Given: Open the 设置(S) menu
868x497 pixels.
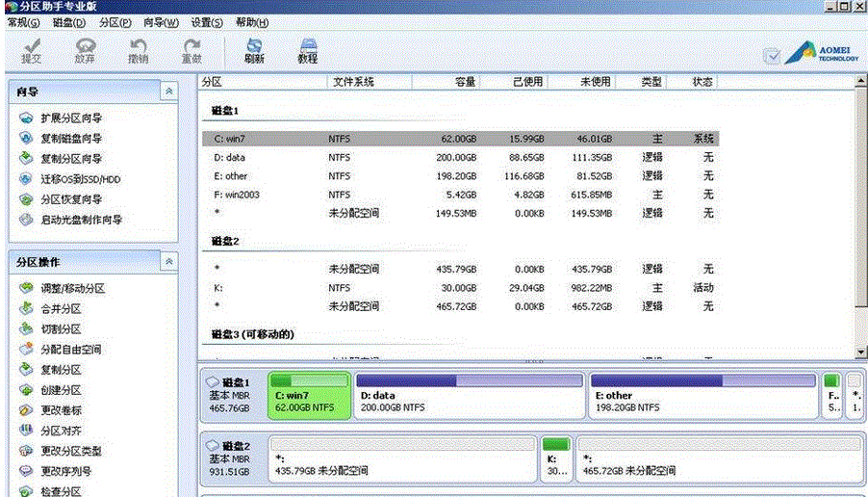Looking at the screenshot, I should point(207,22).
